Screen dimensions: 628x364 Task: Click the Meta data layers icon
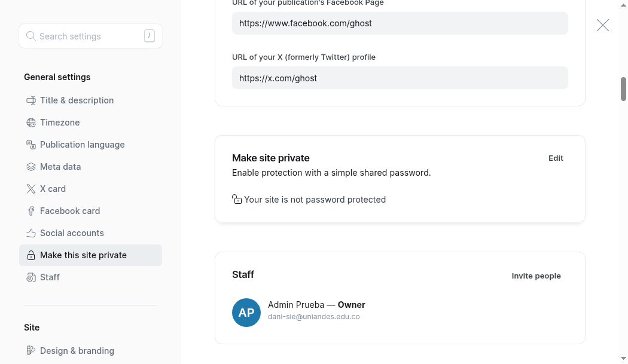coord(31,167)
